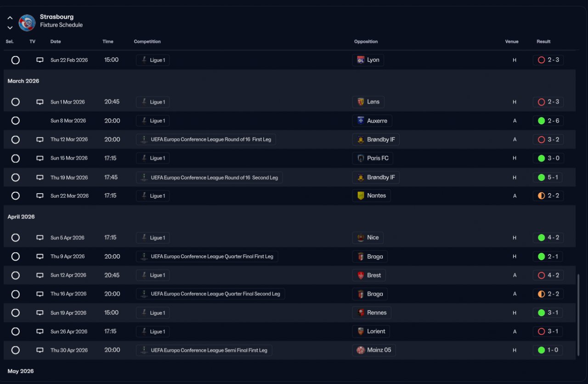The height and width of the screenshot is (384, 588).
Task: Click the vertical scrollbar thumb
Action: tap(578, 316)
